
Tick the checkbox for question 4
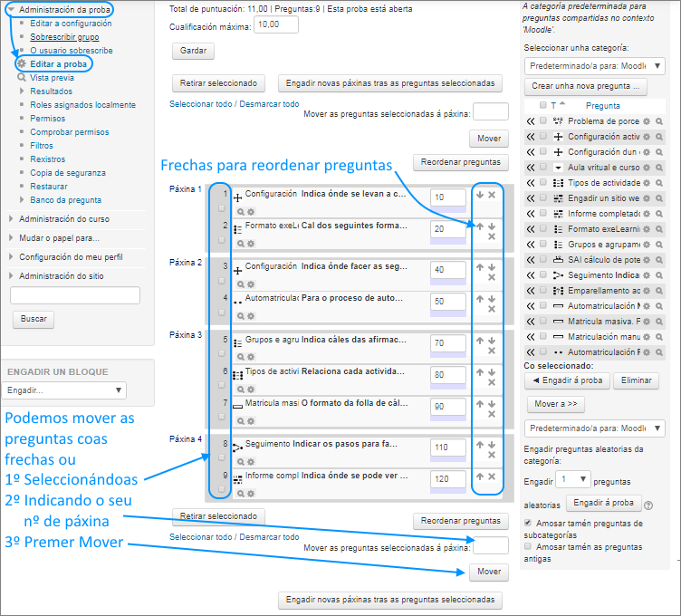click(222, 313)
